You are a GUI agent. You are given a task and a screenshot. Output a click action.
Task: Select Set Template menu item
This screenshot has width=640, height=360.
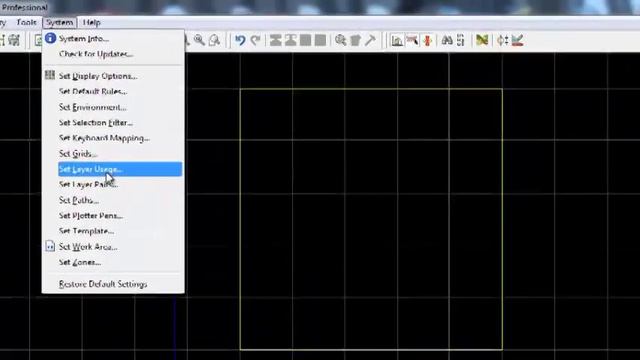(113, 231)
